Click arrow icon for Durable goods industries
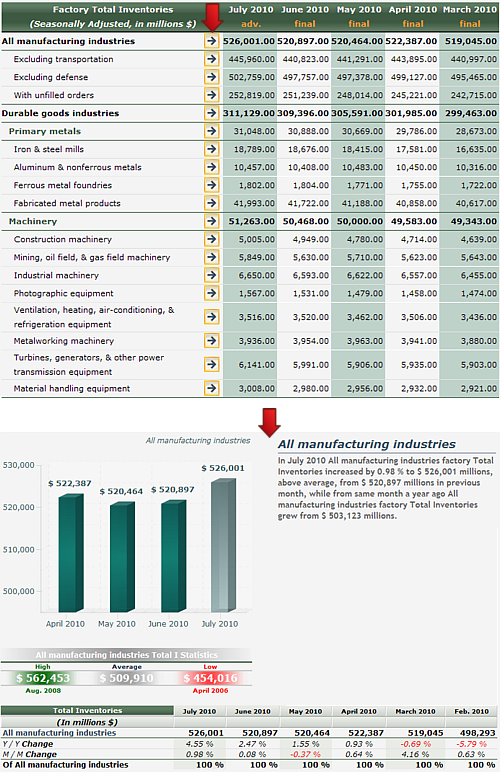 point(212,113)
